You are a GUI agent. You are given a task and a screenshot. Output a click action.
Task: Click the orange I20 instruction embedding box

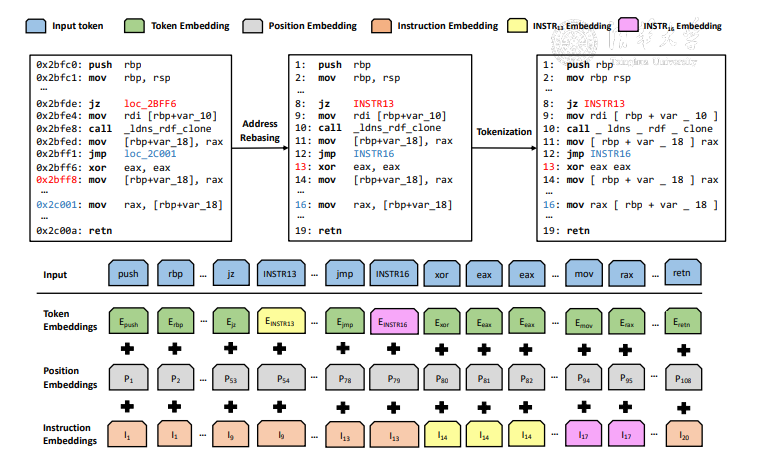coord(684,434)
